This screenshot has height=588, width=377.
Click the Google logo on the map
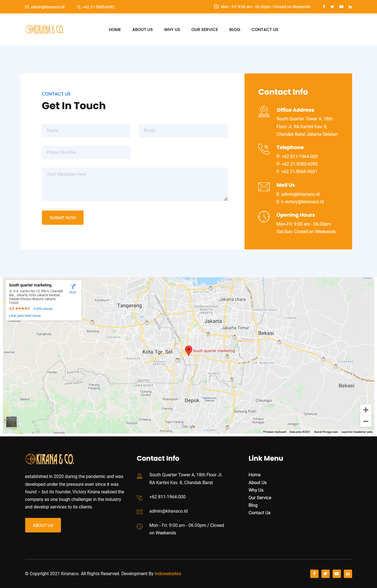[x=189, y=426]
